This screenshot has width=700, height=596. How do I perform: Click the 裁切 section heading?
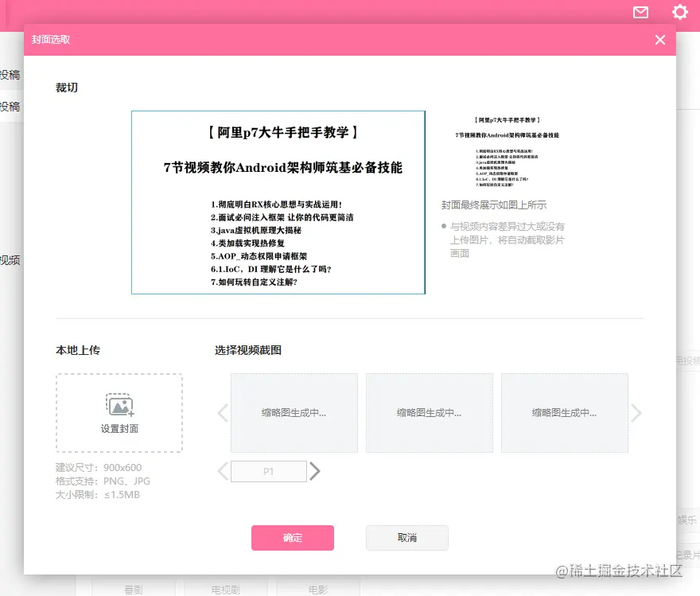(x=67, y=88)
